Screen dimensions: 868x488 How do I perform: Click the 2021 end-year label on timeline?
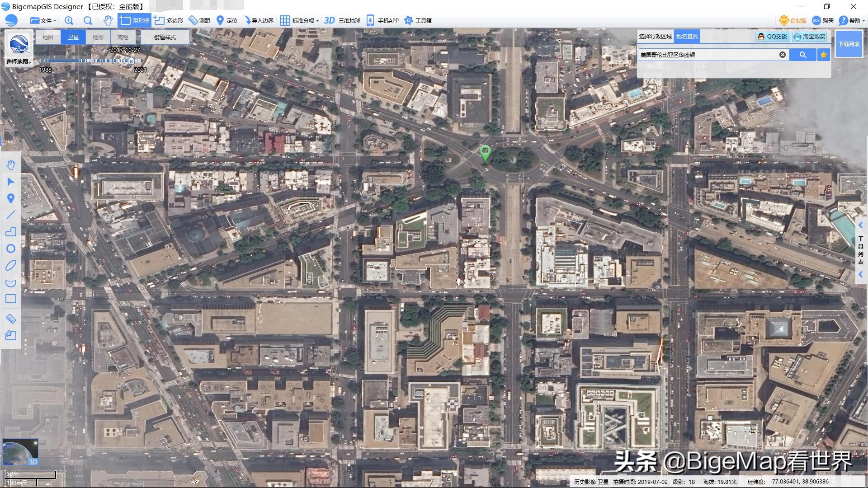141,70
